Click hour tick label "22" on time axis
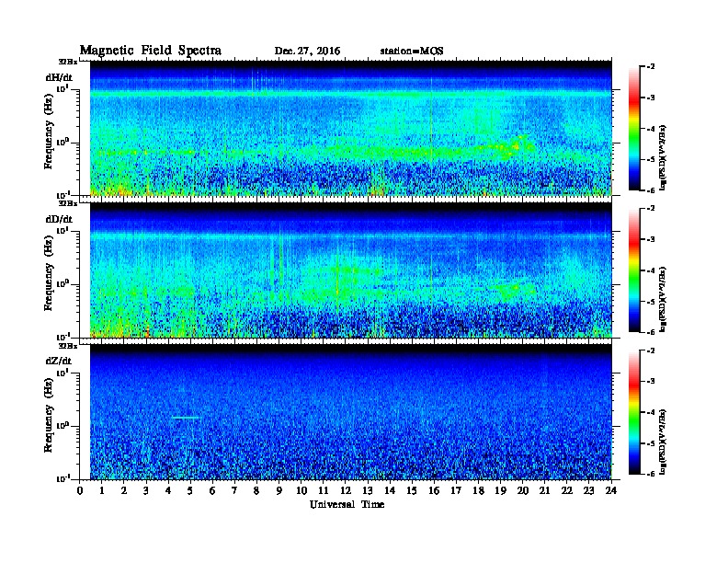Image resolution: width=728 pixels, height=563 pixels. [x=567, y=490]
